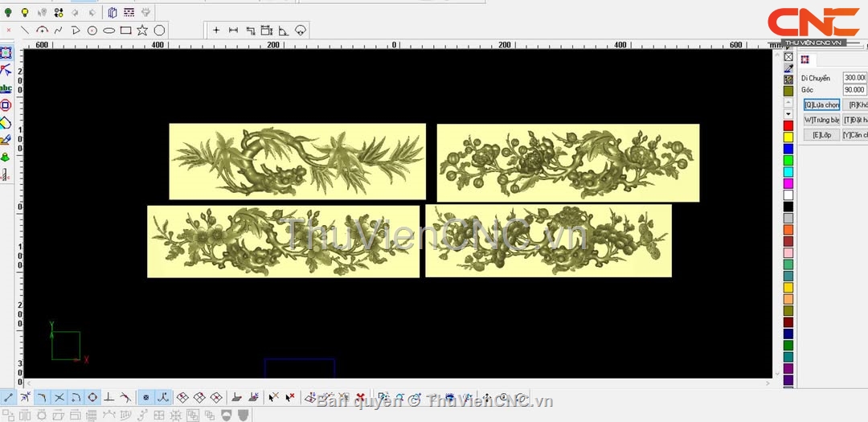Select the star shape tool
The width and height of the screenshot is (868, 422).
pos(142,31)
